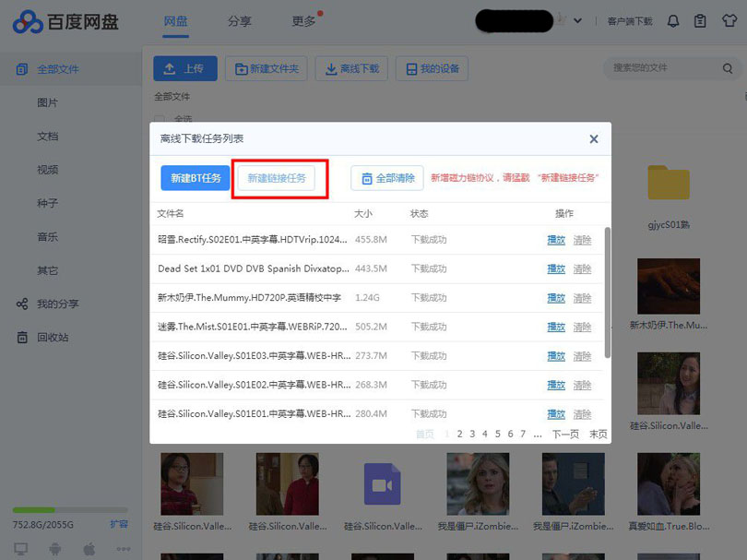Open the shirt skin icon
Viewport: 747px width, 560px height.
pyautogui.click(x=729, y=20)
